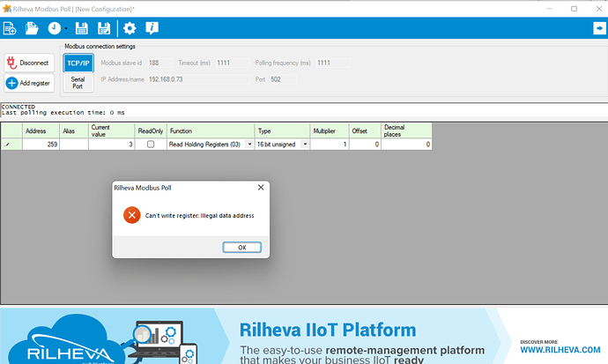608x364 pixels.
Task: Click the Address column header
Action: coord(41,131)
